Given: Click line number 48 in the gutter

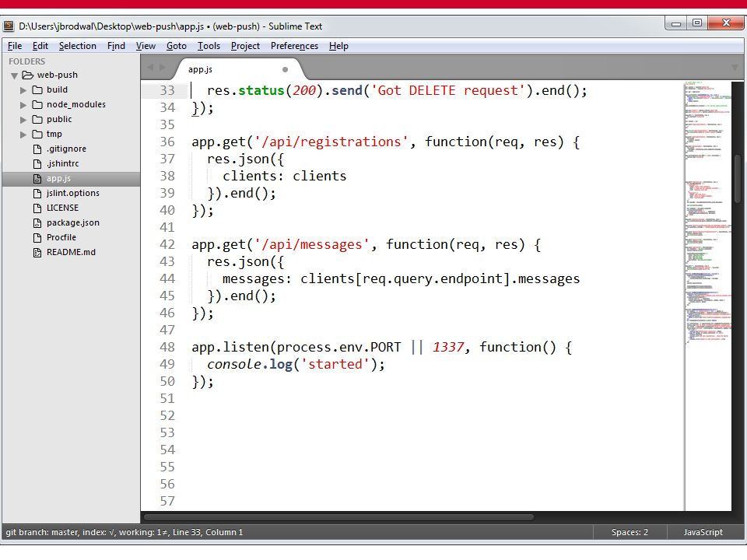Looking at the screenshot, I should pyautogui.click(x=167, y=347).
